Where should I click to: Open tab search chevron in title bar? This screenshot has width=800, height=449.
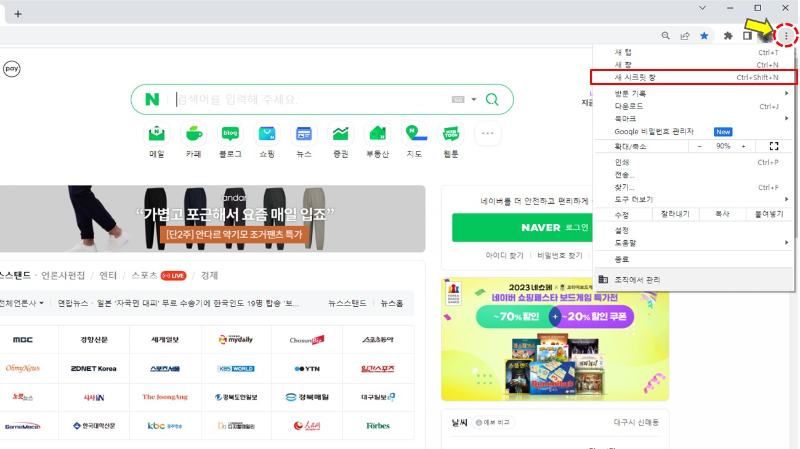(703, 8)
